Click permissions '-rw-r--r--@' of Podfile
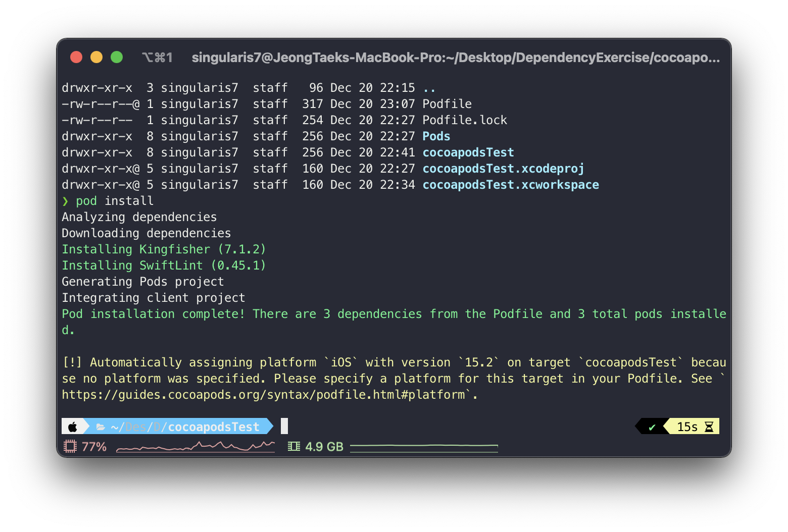This screenshot has height=532, width=788. [101, 104]
